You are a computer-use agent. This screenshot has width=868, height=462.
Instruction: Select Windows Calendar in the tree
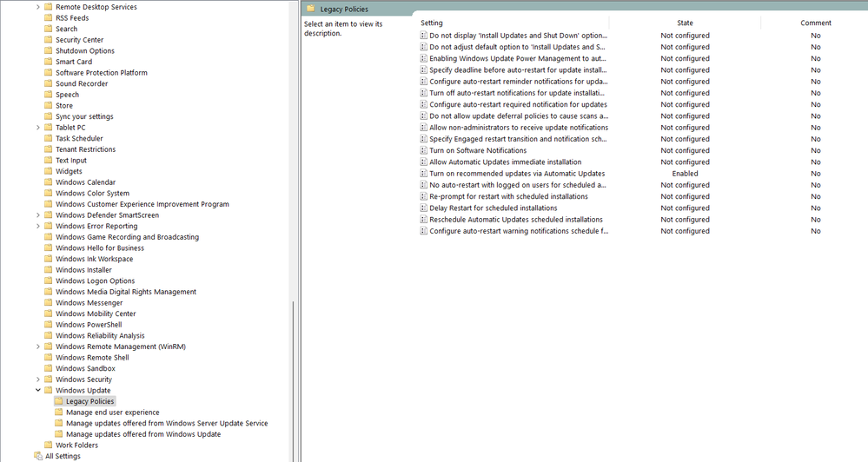(85, 182)
